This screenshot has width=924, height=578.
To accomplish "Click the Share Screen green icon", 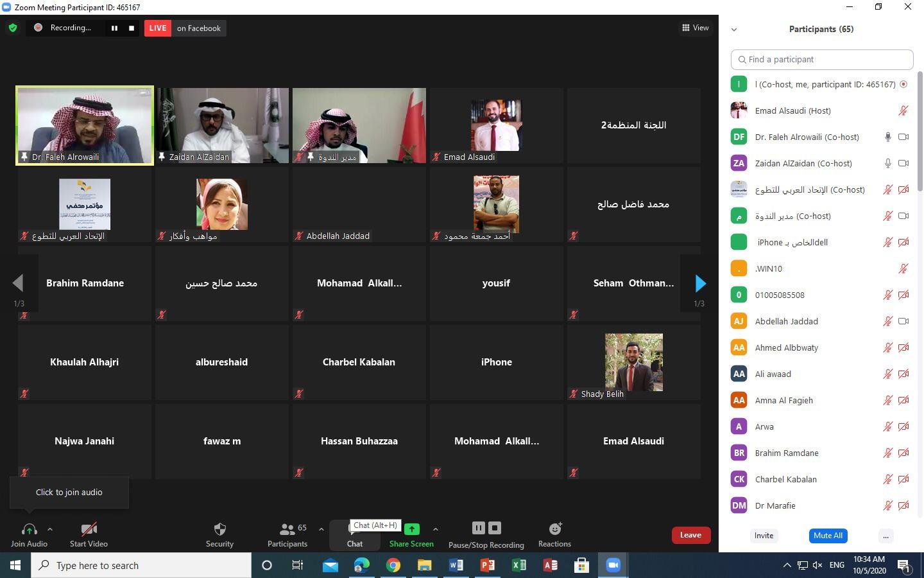I will click(411, 529).
